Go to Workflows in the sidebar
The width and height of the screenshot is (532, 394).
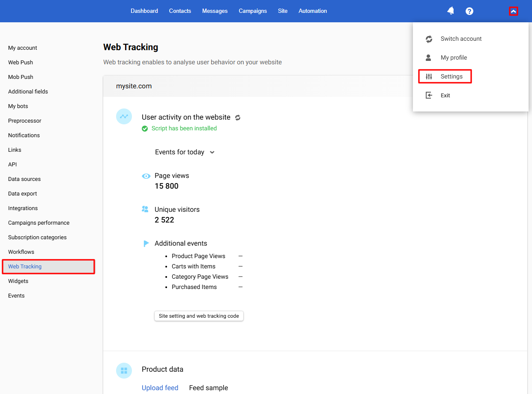21,252
